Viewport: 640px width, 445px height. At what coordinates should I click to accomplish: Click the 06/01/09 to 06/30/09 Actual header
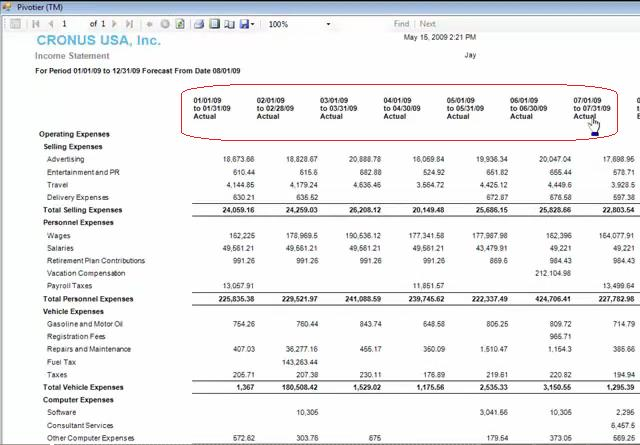(x=529, y=108)
